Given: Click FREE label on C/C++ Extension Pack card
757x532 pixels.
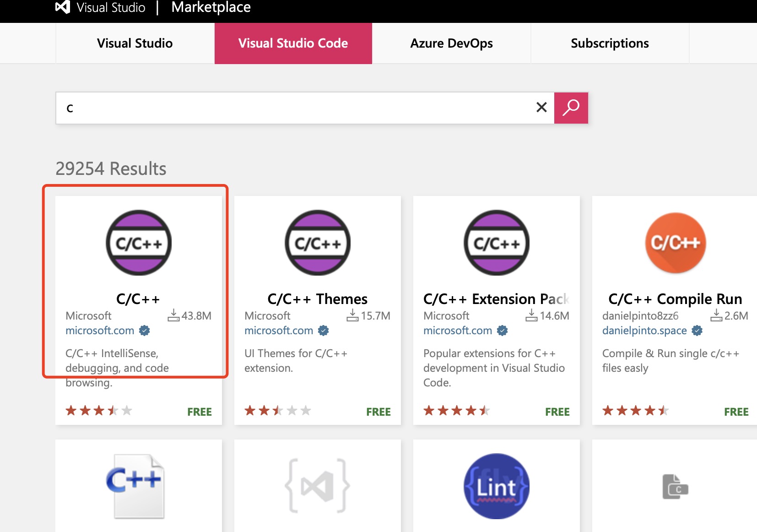Looking at the screenshot, I should [557, 412].
